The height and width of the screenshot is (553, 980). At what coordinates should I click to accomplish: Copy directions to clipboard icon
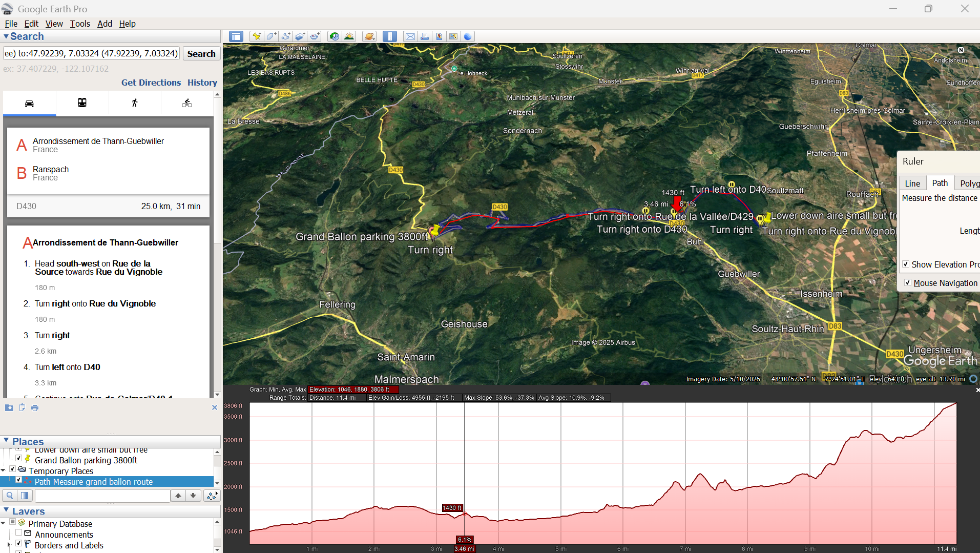(x=22, y=407)
